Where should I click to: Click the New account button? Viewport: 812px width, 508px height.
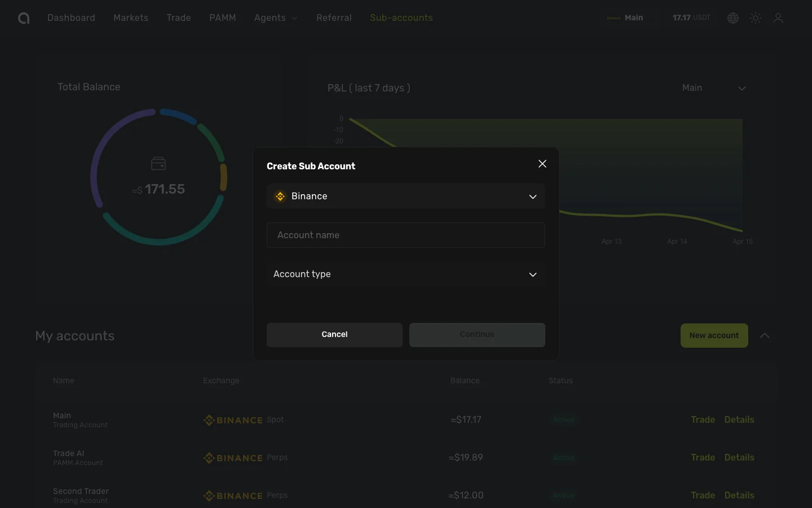(714, 336)
